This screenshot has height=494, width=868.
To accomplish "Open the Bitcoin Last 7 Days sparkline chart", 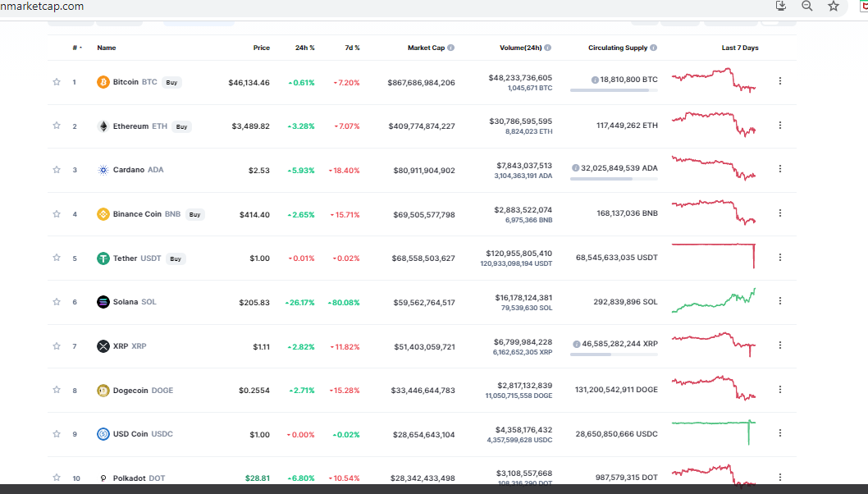I will 714,80.
